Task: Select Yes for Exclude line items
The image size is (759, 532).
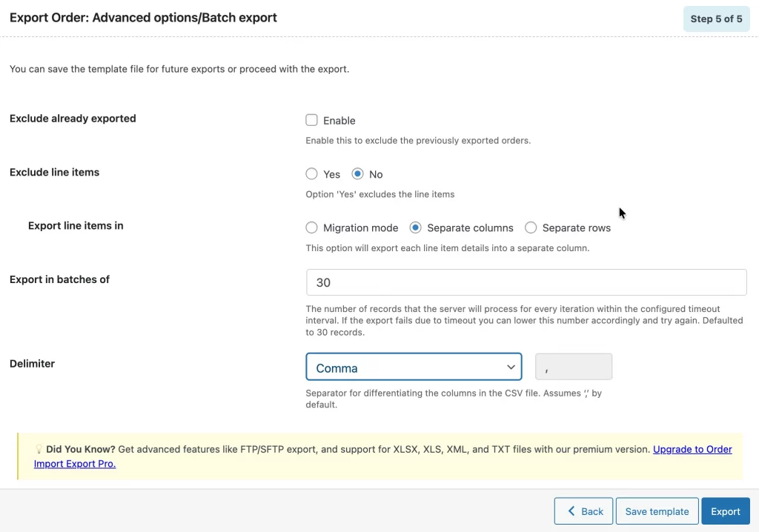Action: coord(312,174)
